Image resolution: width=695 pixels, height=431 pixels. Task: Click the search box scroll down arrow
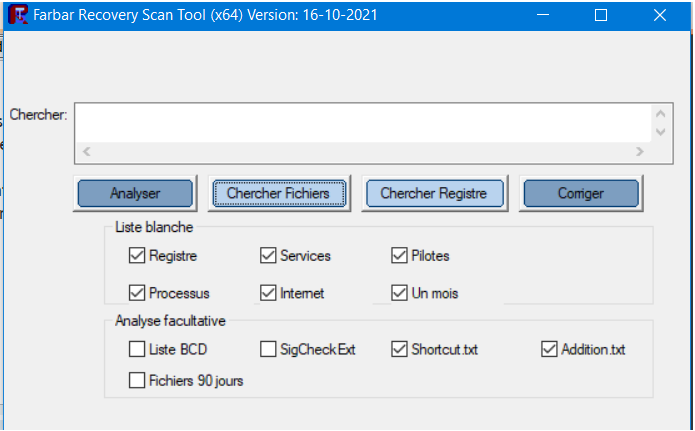pos(660,132)
